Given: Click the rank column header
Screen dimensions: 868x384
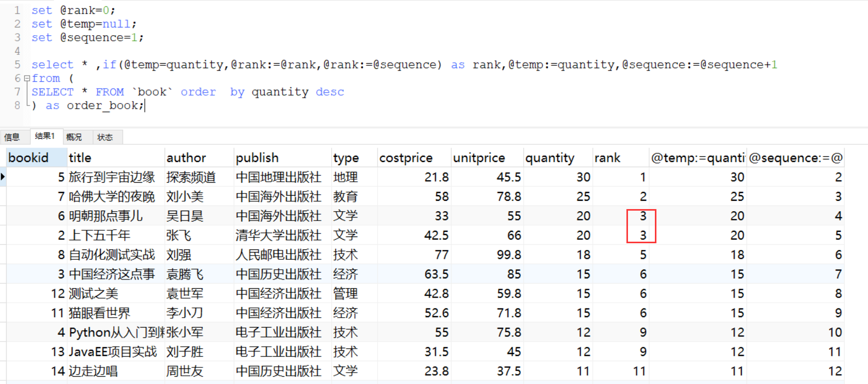Looking at the screenshot, I should [621, 158].
